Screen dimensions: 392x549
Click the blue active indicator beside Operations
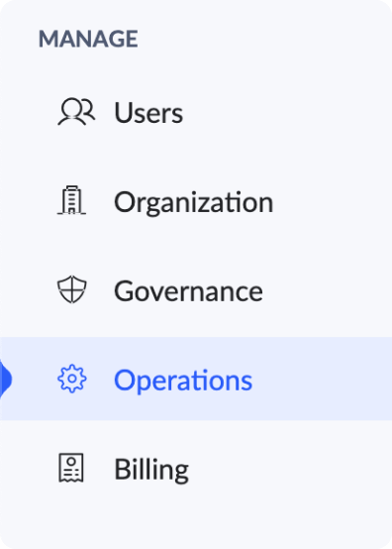pyautogui.click(x=6, y=380)
